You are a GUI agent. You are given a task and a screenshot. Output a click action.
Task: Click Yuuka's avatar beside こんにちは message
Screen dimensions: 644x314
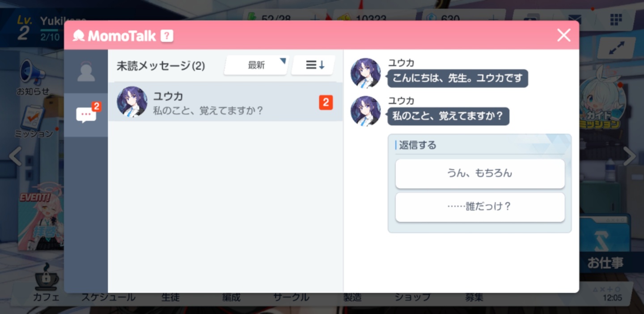(365, 73)
